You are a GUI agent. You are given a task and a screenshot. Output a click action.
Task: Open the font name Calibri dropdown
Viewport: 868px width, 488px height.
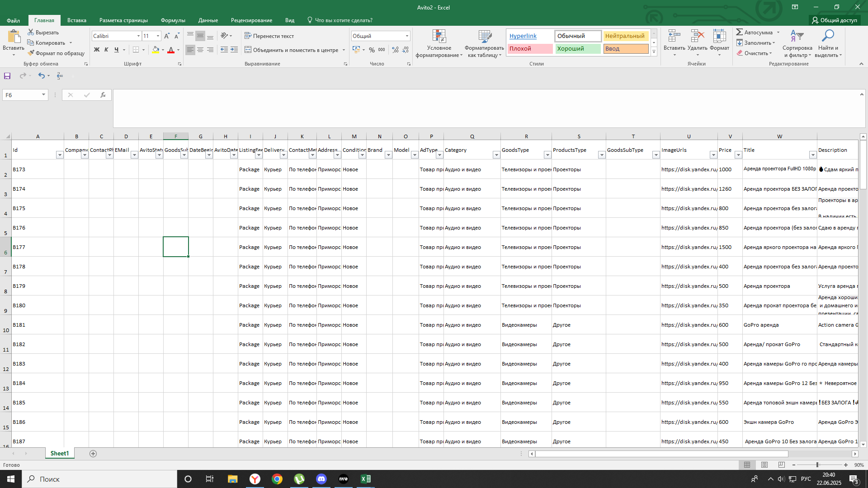pyautogui.click(x=138, y=36)
